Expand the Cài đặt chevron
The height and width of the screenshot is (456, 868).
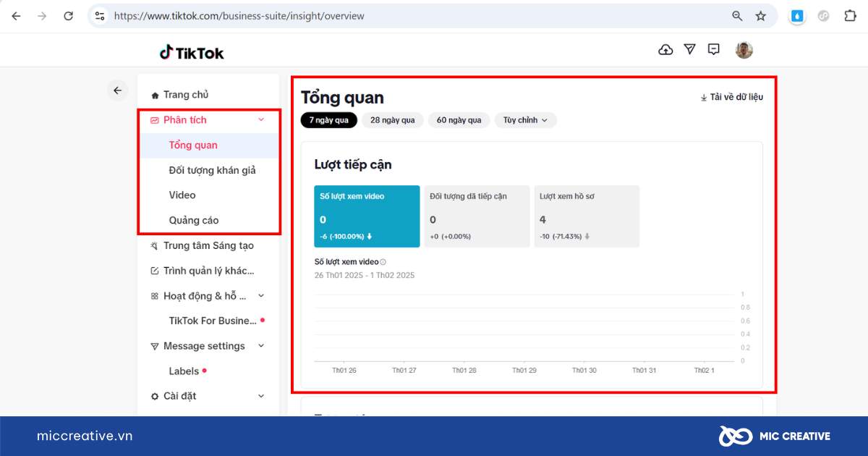[x=261, y=396]
